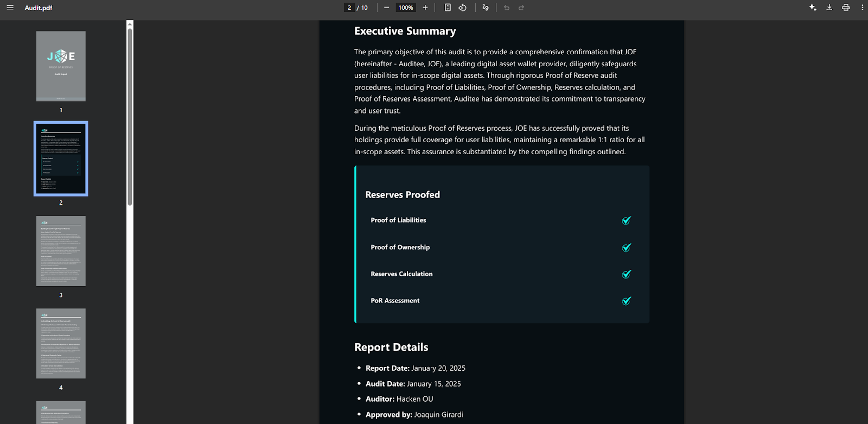Click the 100% zoom level field
The width and height of the screenshot is (868, 424).
[406, 8]
